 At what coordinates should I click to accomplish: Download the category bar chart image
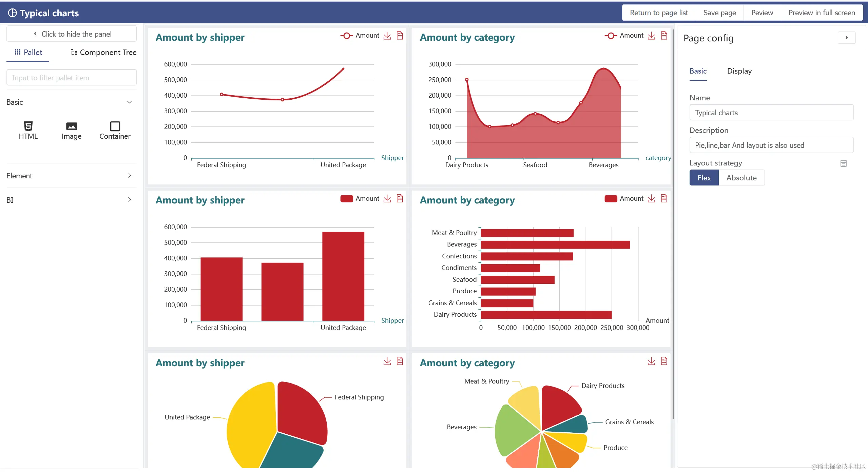[651, 198]
